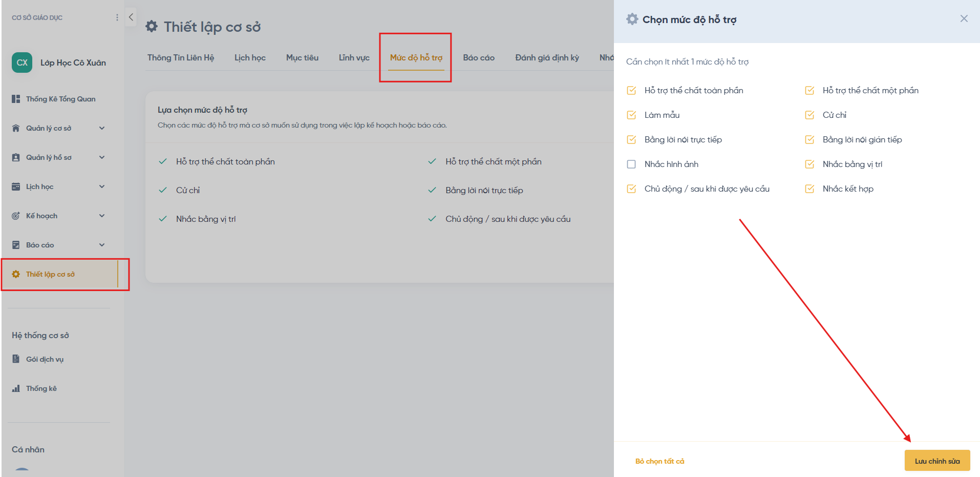The image size is (980, 477).
Task: Uncheck the Làm mẫu checkbox
Action: [x=631, y=115]
